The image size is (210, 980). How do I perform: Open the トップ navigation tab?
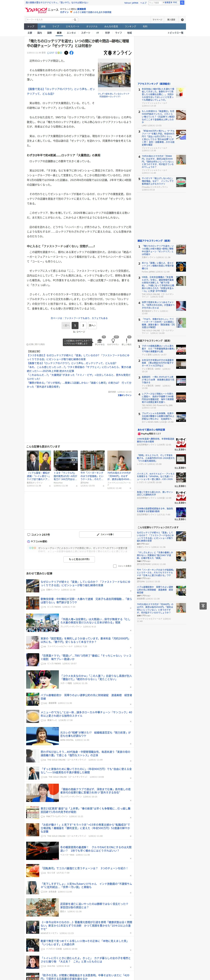(x=31, y=27)
